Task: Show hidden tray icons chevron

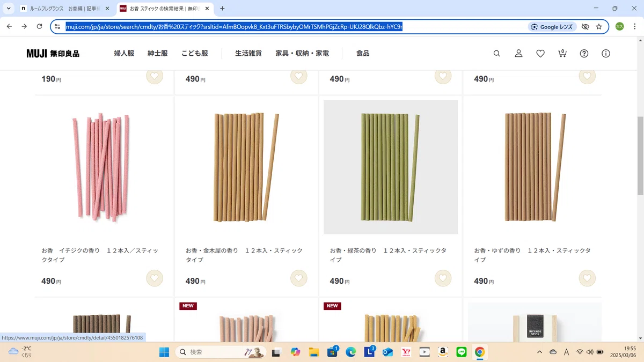Action: tap(539, 352)
